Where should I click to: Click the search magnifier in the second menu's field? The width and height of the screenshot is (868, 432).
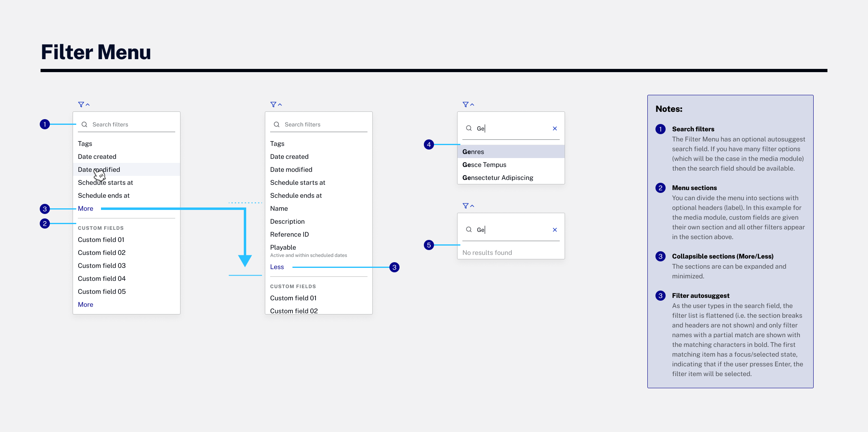click(x=277, y=124)
